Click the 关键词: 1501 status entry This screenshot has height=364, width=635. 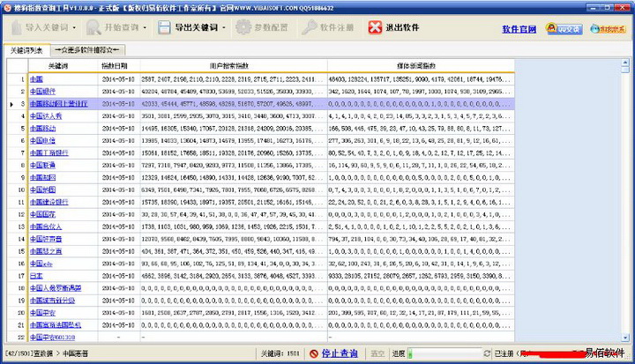(280, 353)
